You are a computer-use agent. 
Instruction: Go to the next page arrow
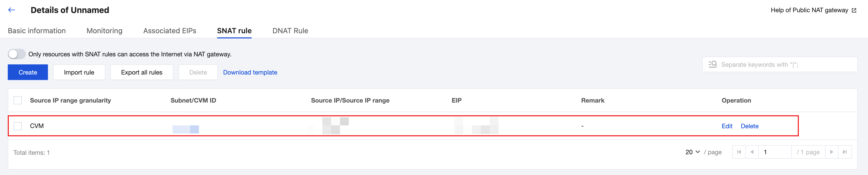pyautogui.click(x=831, y=152)
